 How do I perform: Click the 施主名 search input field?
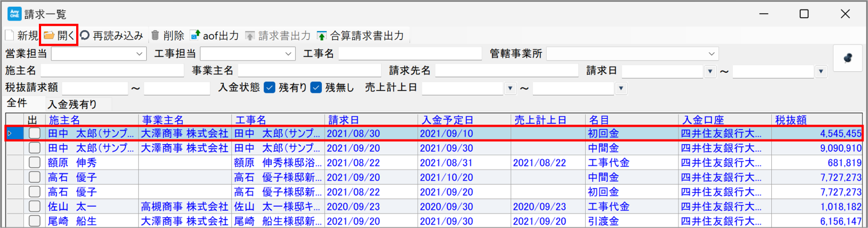[112, 71]
